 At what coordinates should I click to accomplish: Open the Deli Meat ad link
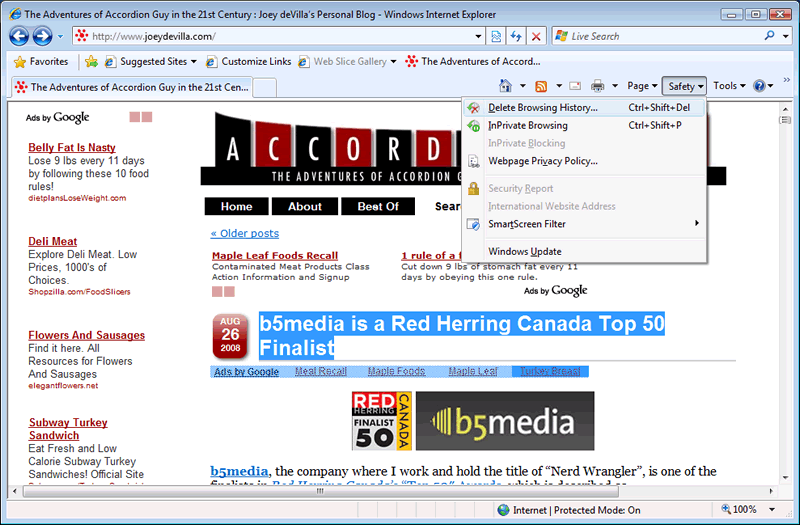pos(53,241)
